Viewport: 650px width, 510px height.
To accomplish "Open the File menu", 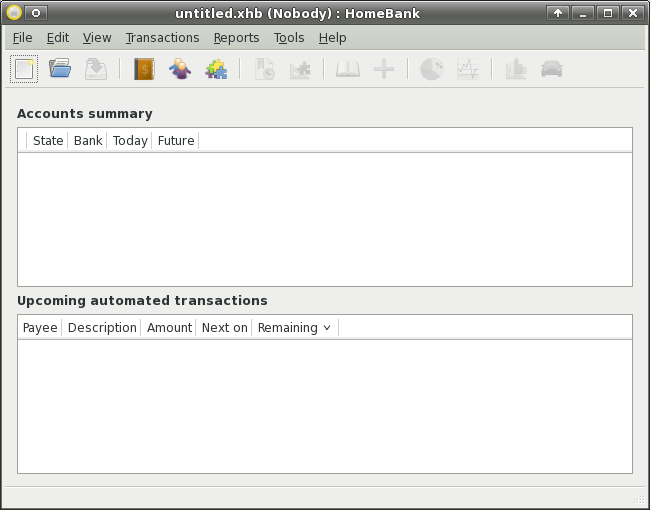I will [22, 38].
